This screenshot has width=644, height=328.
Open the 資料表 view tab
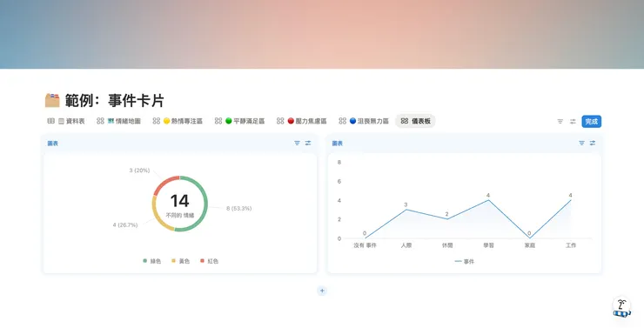tap(66, 121)
